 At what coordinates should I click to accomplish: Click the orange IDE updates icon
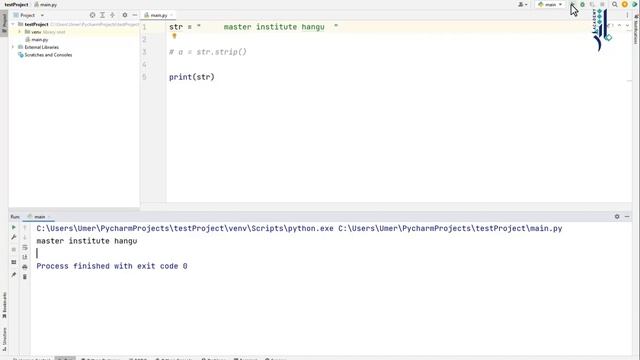tap(624, 4)
